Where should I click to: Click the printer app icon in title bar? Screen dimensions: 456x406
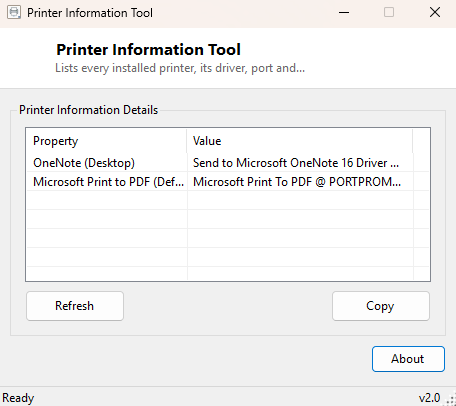click(x=14, y=13)
